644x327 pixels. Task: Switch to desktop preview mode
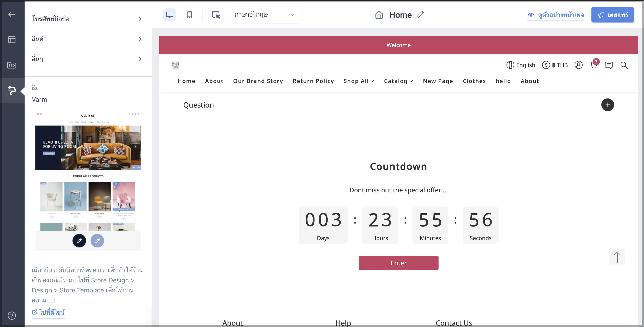(x=170, y=15)
